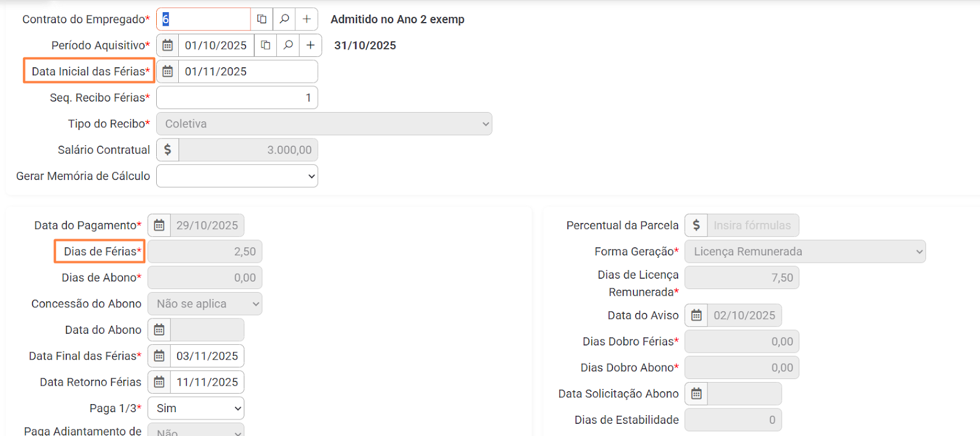The width and height of the screenshot is (980, 436).
Task: Click the Seq. Recibo Férias input field
Action: pyautogui.click(x=237, y=98)
